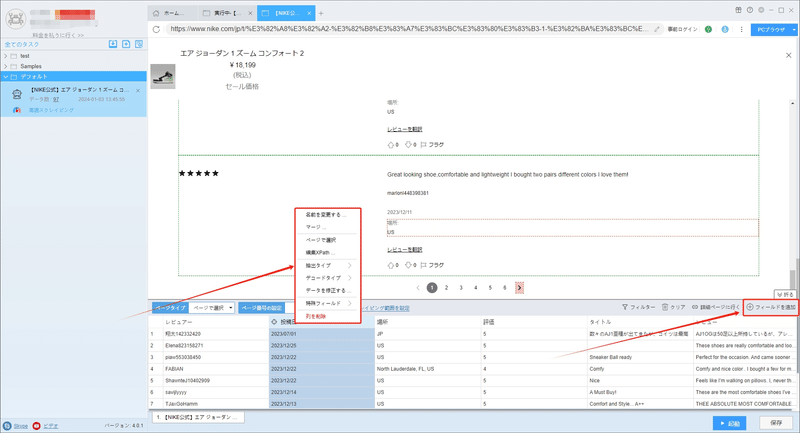Click the green round icon after 事前ログイン

[708, 29]
